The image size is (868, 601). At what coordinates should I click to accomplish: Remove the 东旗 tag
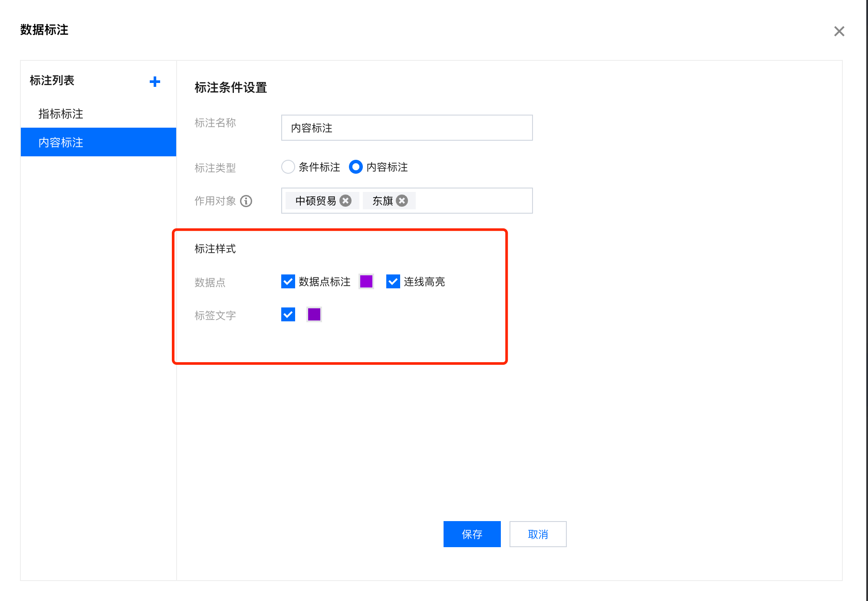point(402,201)
